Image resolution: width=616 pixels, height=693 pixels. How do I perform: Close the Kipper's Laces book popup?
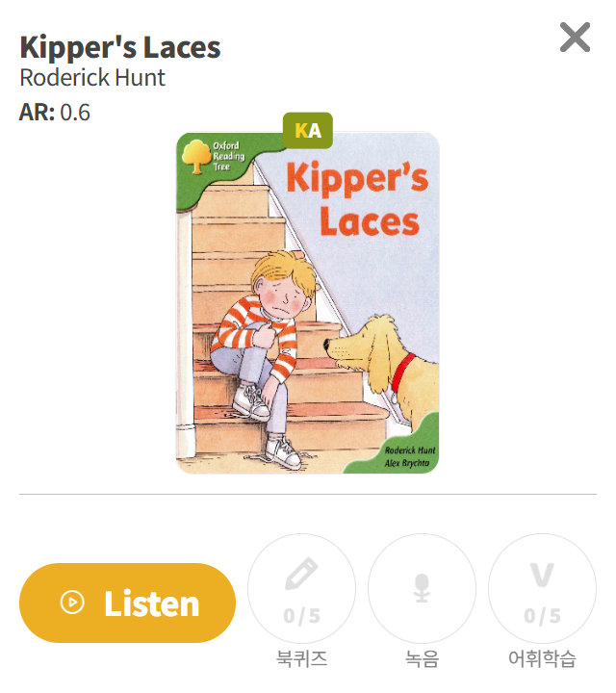575,38
